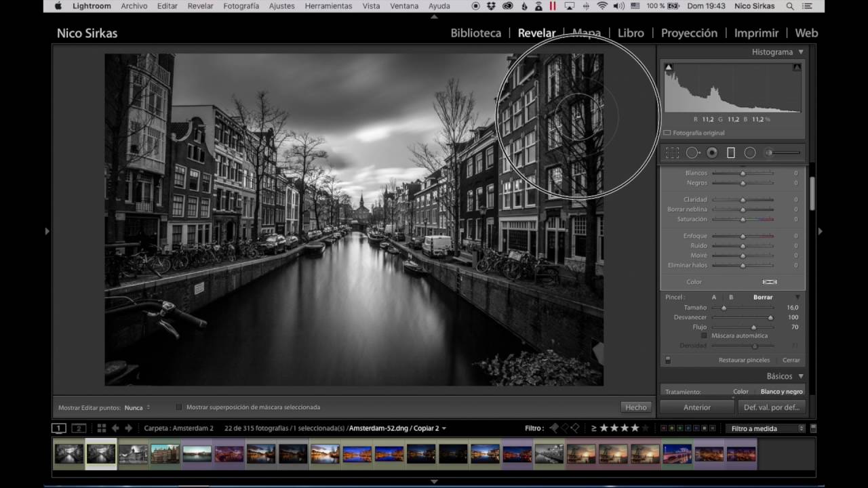868x488 pixels.
Task: Open the Archivo menu
Action: click(x=134, y=6)
